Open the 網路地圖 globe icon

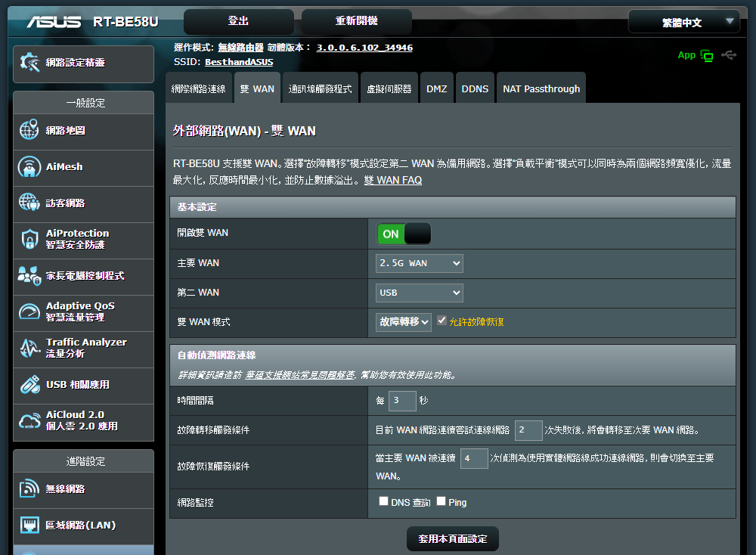point(29,130)
